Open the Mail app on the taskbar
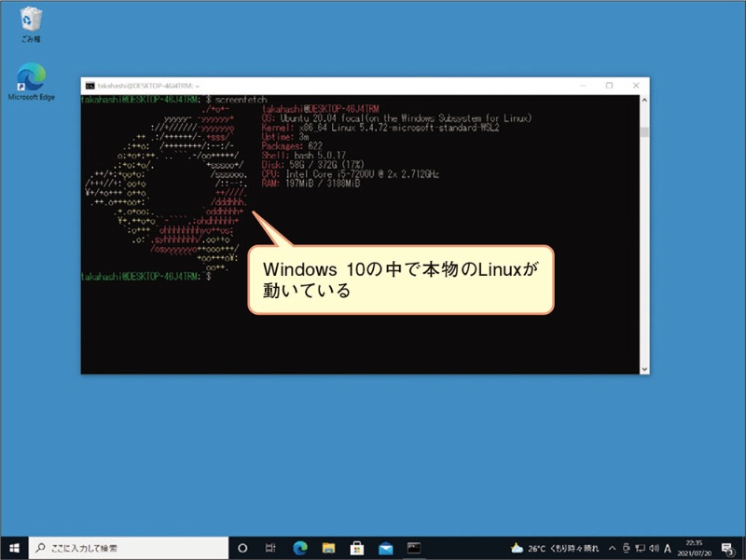 385,547
